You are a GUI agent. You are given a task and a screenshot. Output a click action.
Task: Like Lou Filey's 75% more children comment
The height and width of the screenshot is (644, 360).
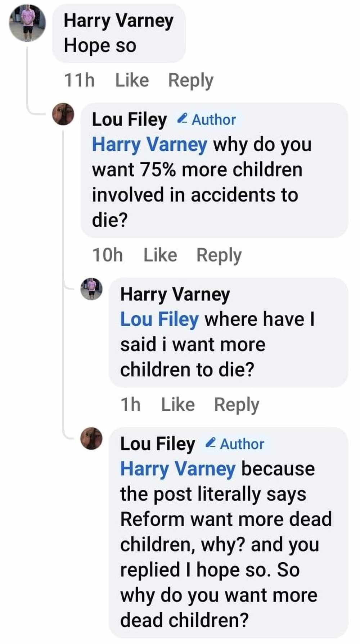pos(160,255)
